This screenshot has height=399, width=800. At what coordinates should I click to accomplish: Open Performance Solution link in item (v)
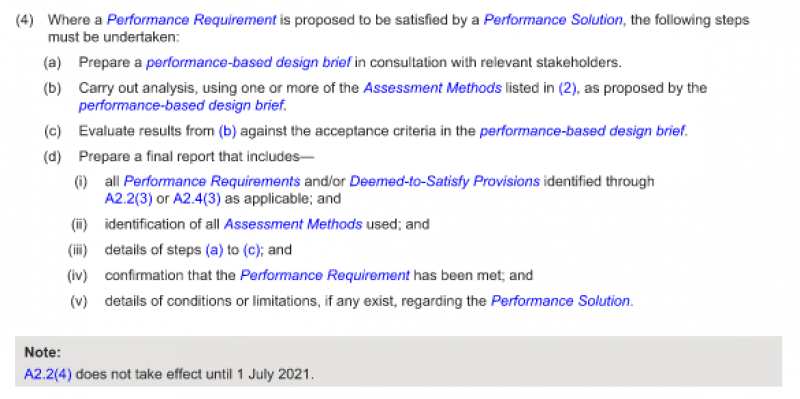coord(560,301)
